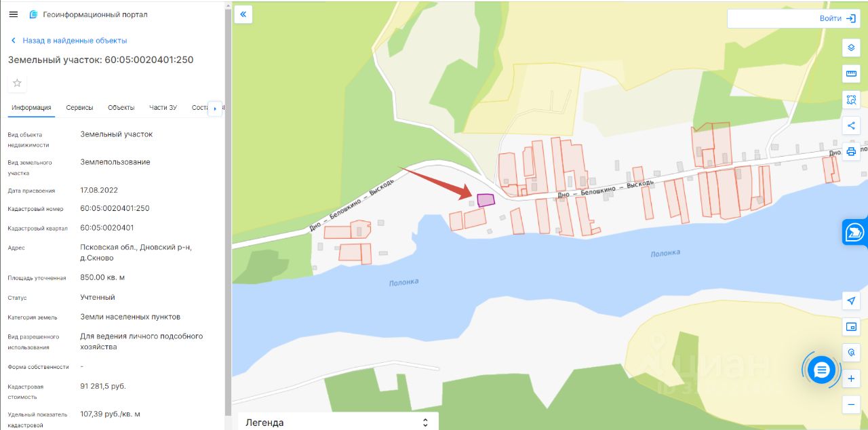The image size is (868, 430).
Task: Print the map
Action: (851, 151)
